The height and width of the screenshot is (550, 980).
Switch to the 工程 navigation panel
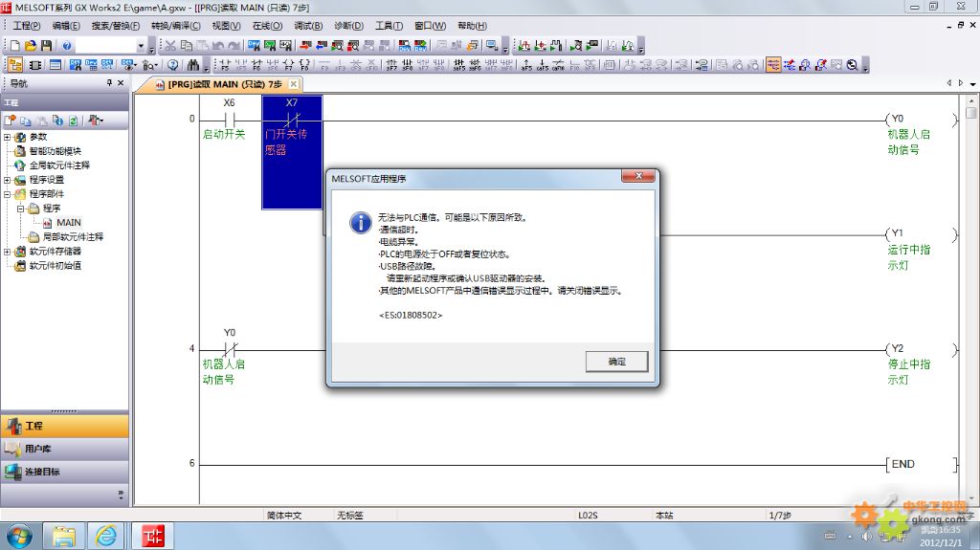[64, 426]
